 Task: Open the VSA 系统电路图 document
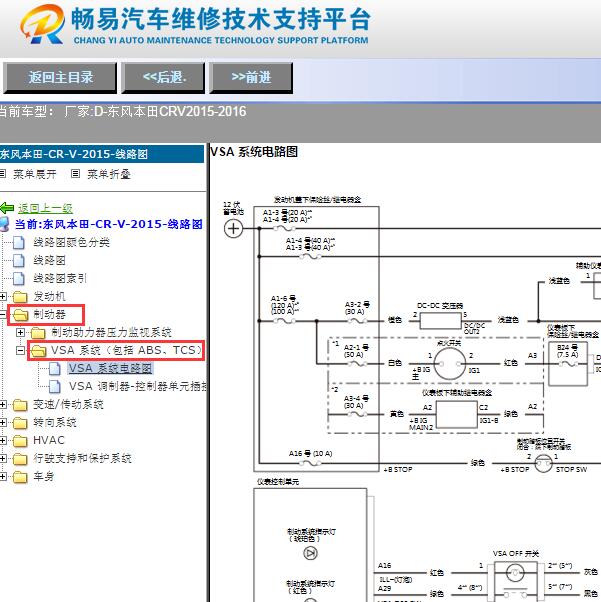pyautogui.click(x=111, y=369)
